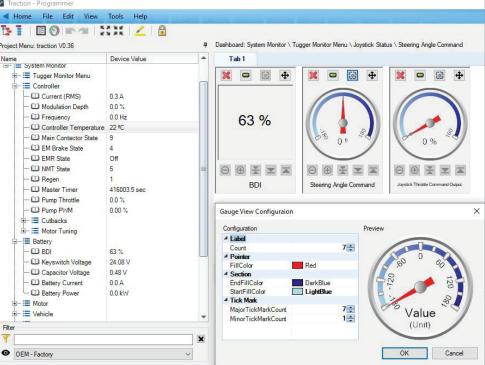
Task: Click move arrows icon on Joystick Throttle panel
Action: [x=459, y=75]
